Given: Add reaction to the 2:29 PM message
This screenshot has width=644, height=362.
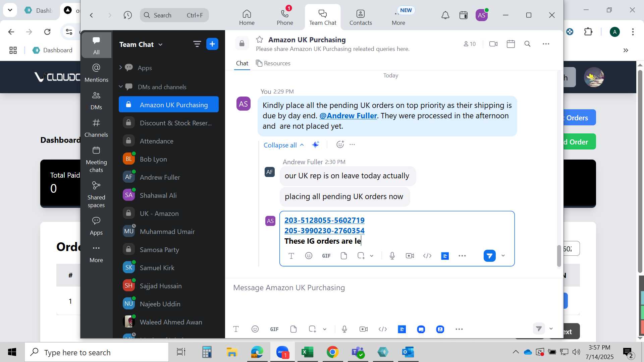Looking at the screenshot, I should [x=340, y=144].
